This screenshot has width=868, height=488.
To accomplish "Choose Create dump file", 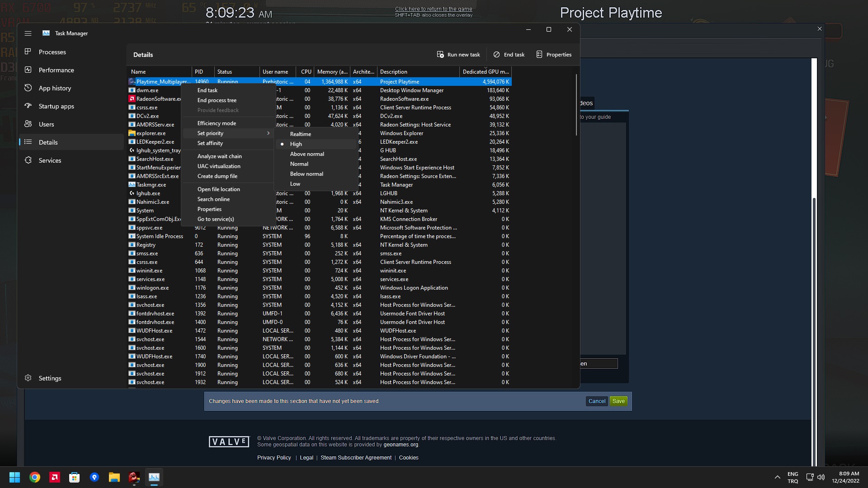I will [228, 176].
